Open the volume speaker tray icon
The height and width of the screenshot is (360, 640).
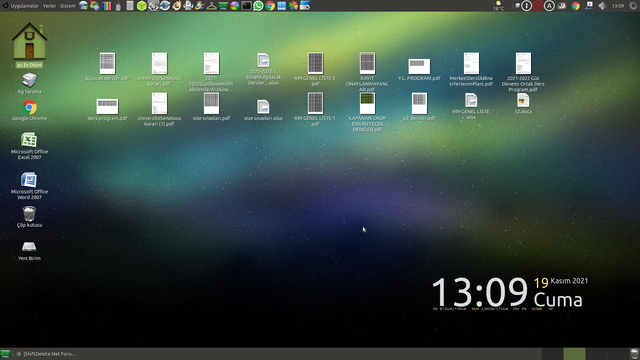(602, 6)
